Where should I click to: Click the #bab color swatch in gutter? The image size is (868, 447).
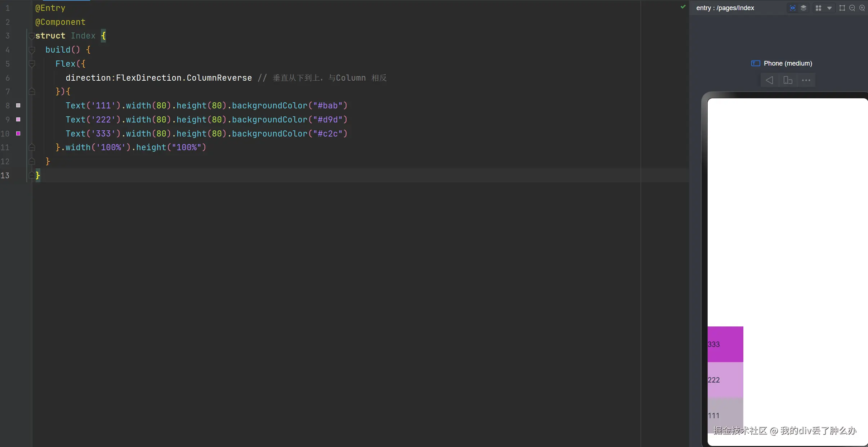tap(18, 106)
